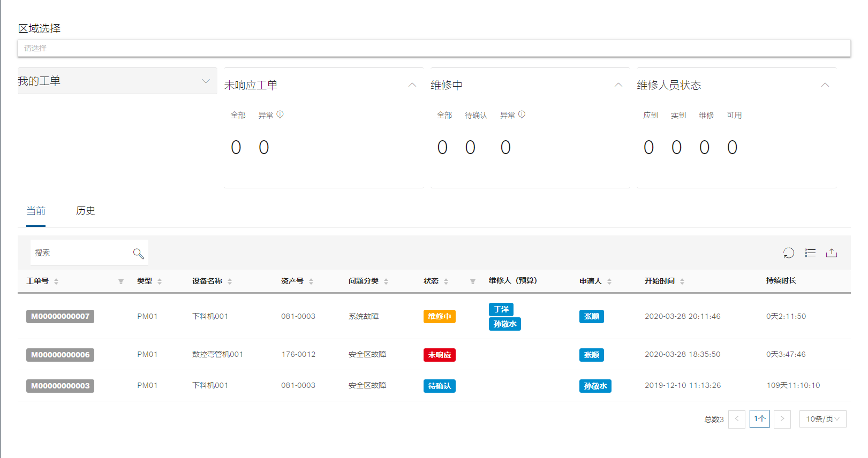Click the repairer tag 于洋
868x458 pixels.
coord(501,309)
